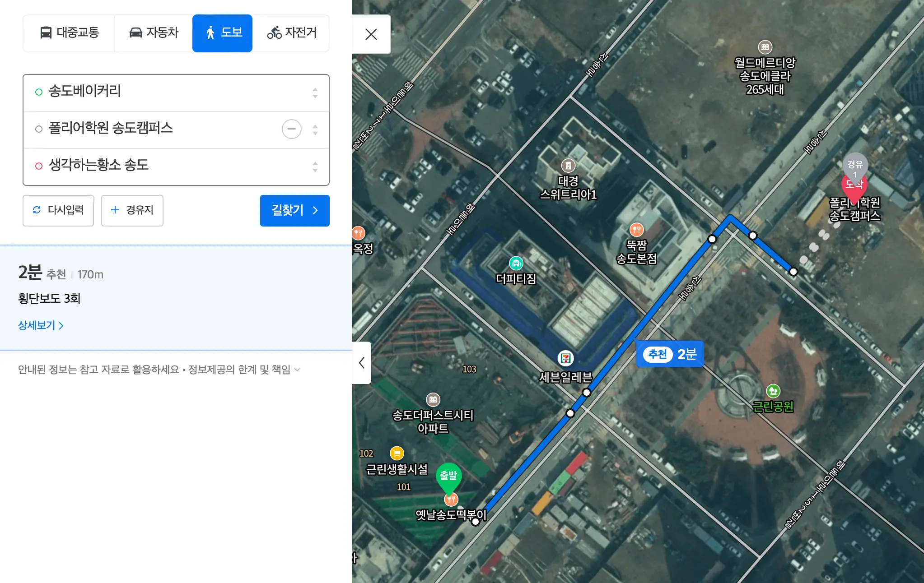Click the 세븐일레븐 map label
This screenshot has height=583, width=924.
566,377
